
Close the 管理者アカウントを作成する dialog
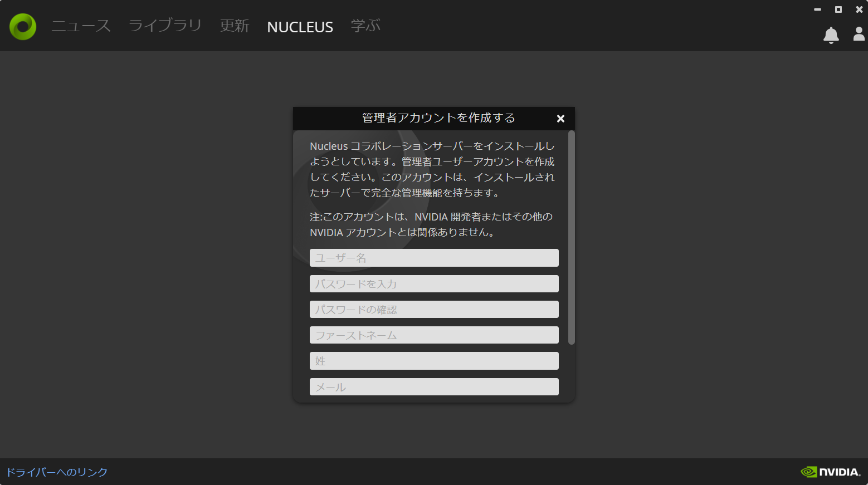click(x=560, y=119)
